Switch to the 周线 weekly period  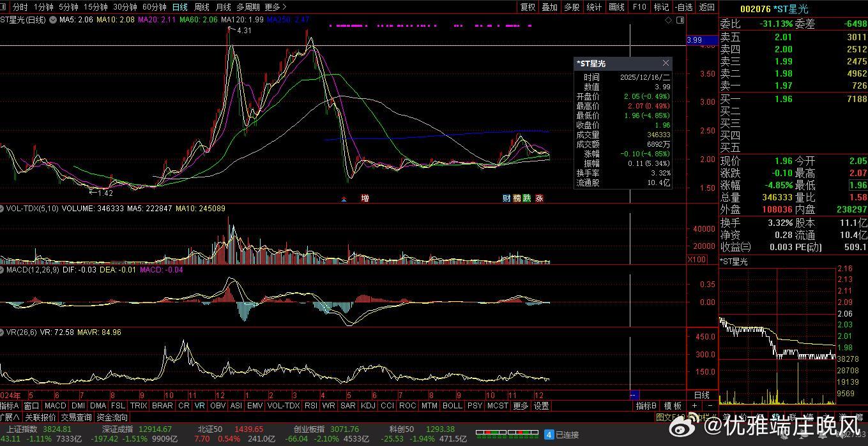[201, 7]
